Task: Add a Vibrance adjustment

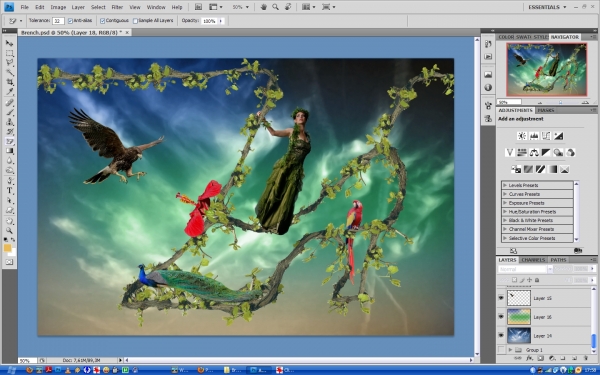Action: point(510,153)
